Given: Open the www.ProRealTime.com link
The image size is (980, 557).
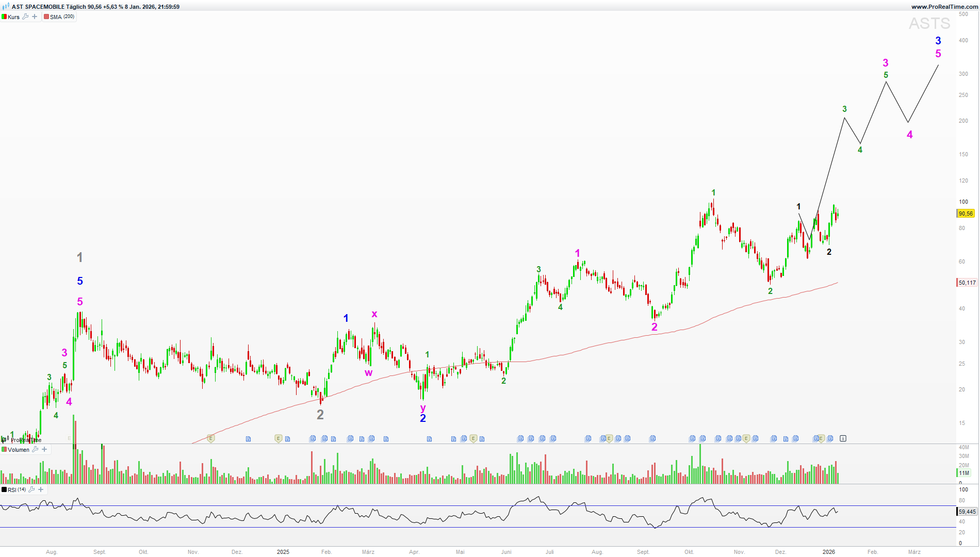Looking at the screenshot, I should pyautogui.click(x=944, y=7).
